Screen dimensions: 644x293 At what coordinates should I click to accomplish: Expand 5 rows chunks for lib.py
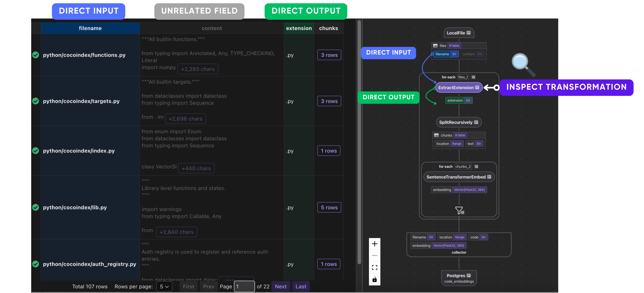pos(329,207)
